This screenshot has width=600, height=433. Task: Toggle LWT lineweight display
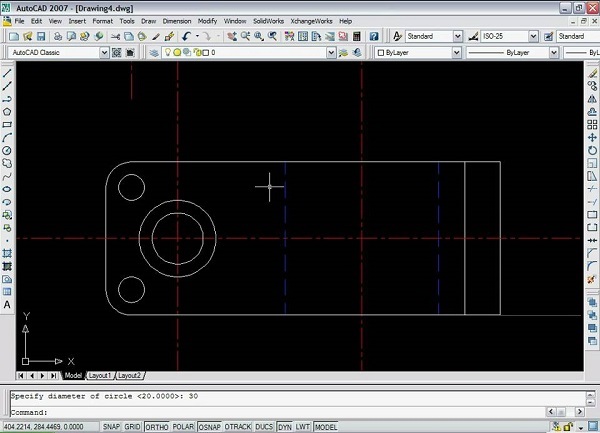[303, 426]
